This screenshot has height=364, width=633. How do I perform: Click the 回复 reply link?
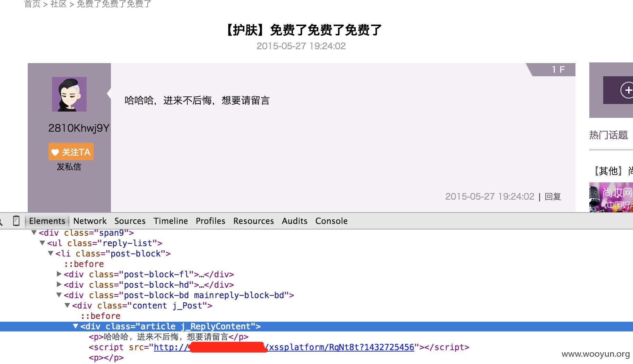click(x=553, y=197)
